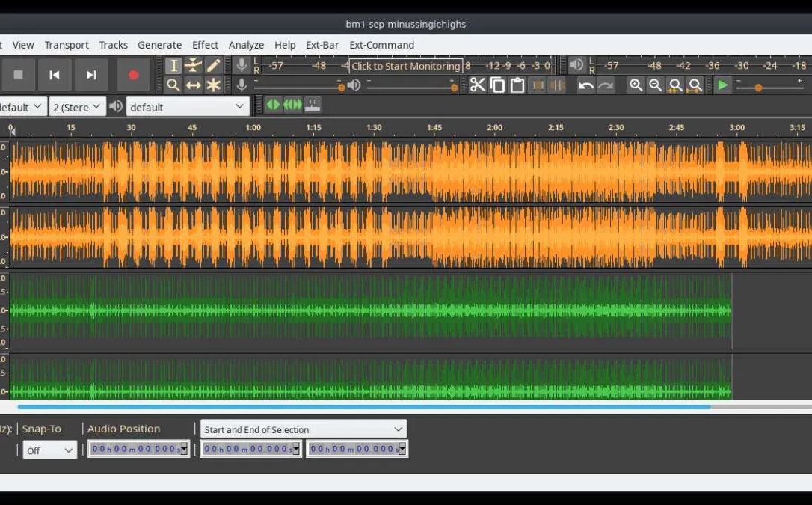Image resolution: width=812 pixels, height=505 pixels.
Task: Click the horizontal timeline scrollbar
Action: (363, 407)
